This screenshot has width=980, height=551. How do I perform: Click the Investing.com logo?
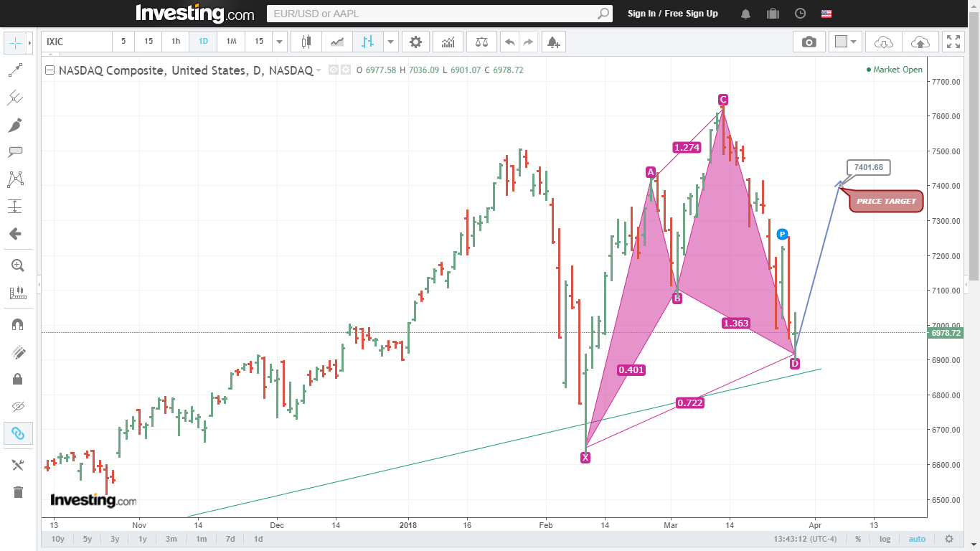click(195, 14)
